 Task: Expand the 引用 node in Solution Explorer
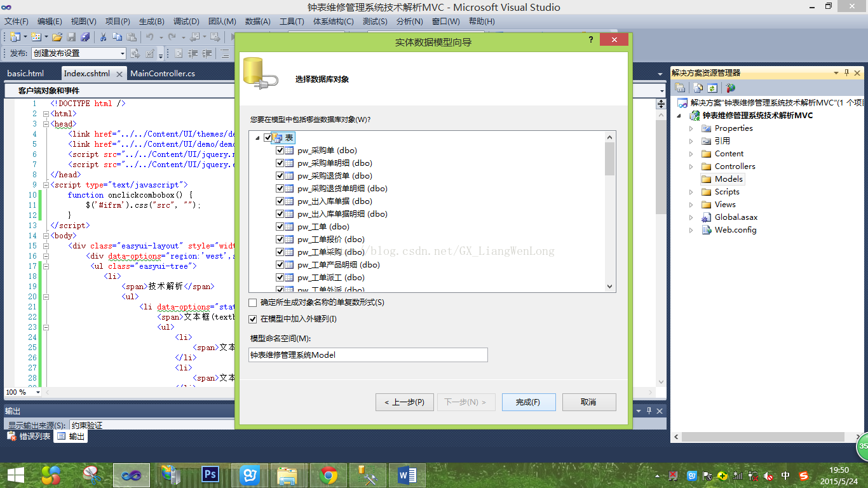[691, 141]
